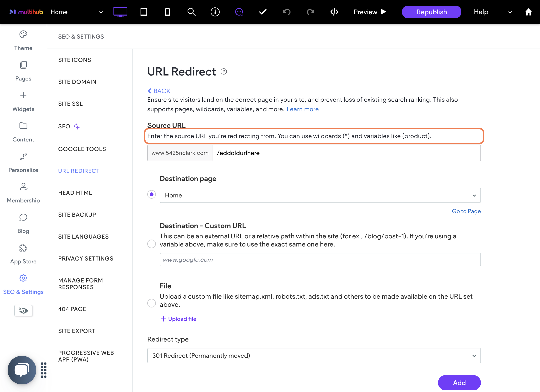Select the File radio button
This screenshot has width=540, height=392.
(x=152, y=303)
